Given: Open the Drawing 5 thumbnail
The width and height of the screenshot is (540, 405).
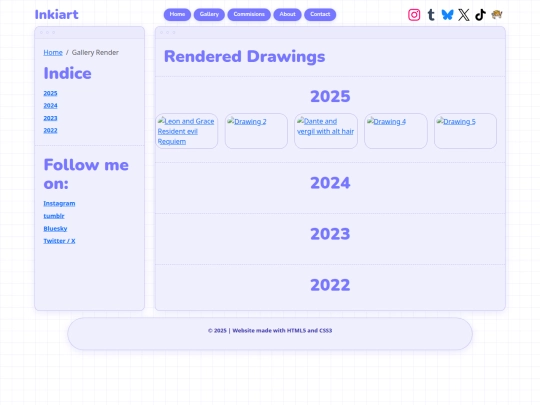Looking at the screenshot, I should pos(465,131).
